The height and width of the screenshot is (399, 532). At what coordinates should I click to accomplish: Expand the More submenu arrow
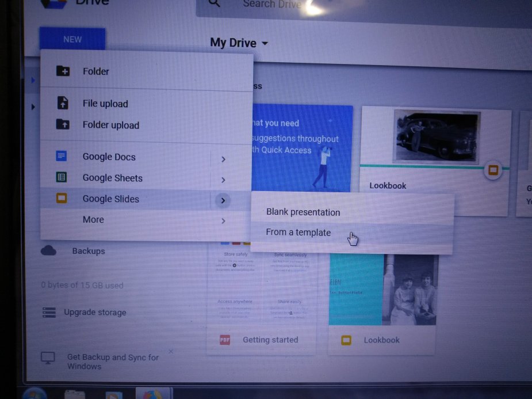223,221
